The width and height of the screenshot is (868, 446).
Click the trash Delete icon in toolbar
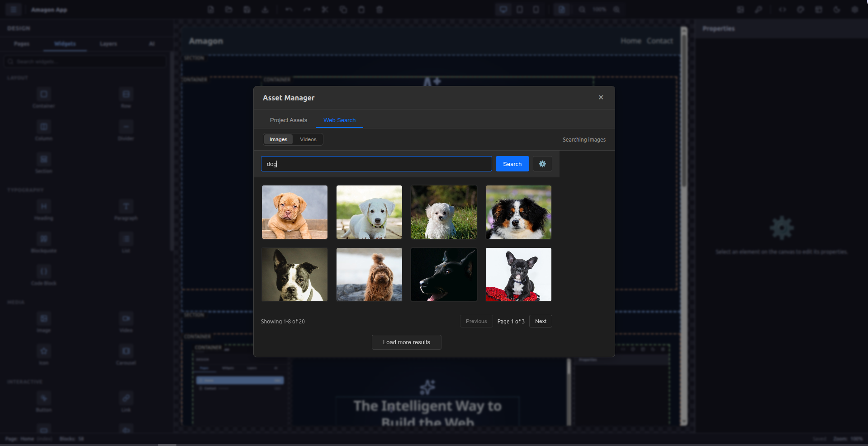pos(379,9)
